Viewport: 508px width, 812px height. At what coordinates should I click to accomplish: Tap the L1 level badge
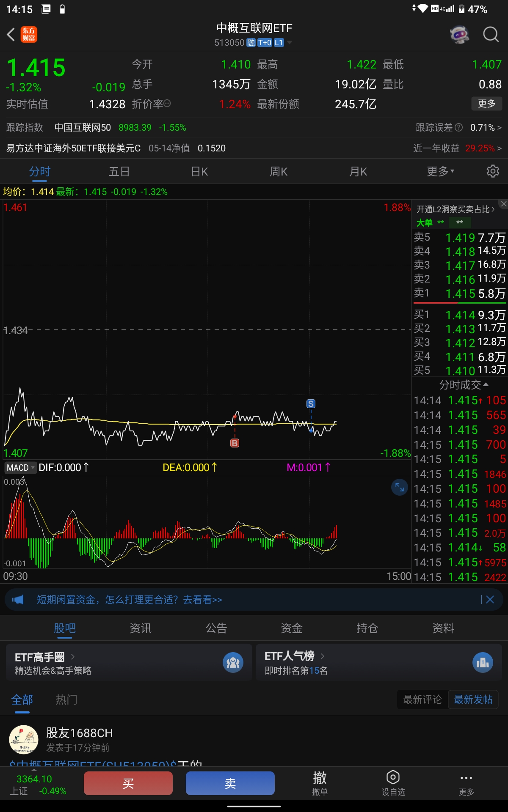(279, 42)
